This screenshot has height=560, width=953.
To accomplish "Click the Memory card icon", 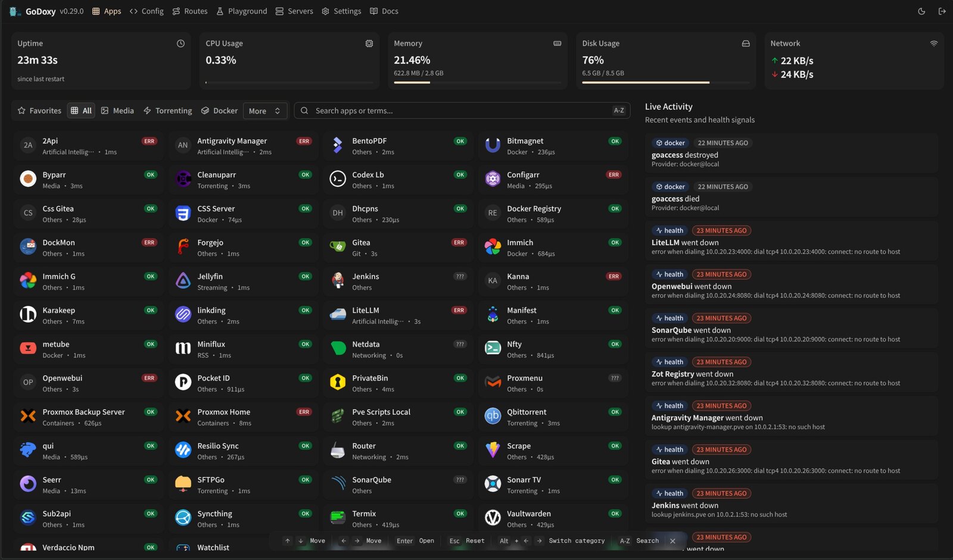I will pyautogui.click(x=558, y=43).
